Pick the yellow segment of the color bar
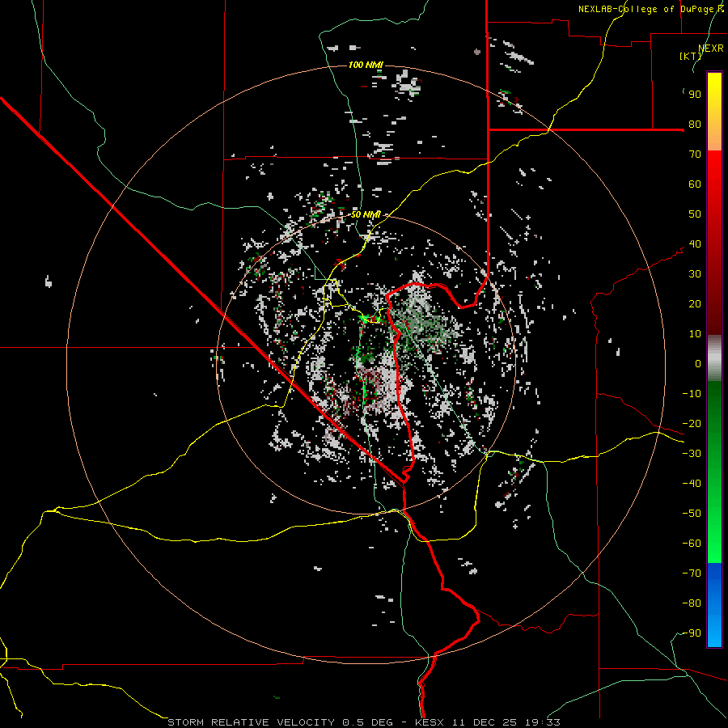 click(x=714, y=112)
